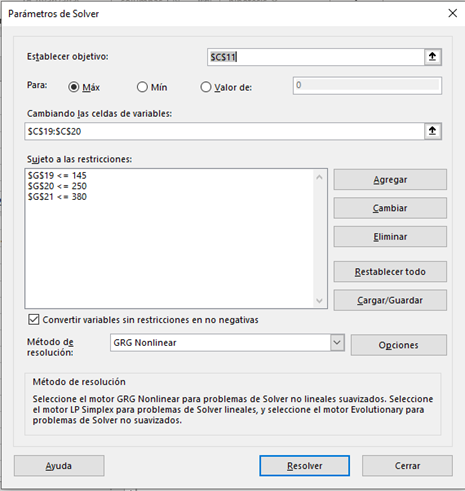Select the Mín radio option
This screenshot has height=491, width=465.
tap(142, 87)
